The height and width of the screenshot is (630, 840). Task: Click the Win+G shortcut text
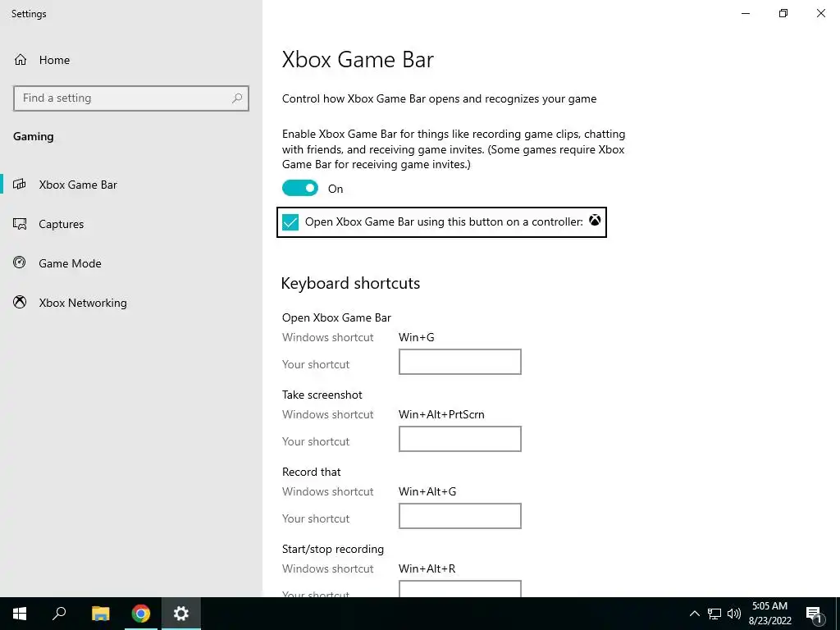tap(416, 337)
